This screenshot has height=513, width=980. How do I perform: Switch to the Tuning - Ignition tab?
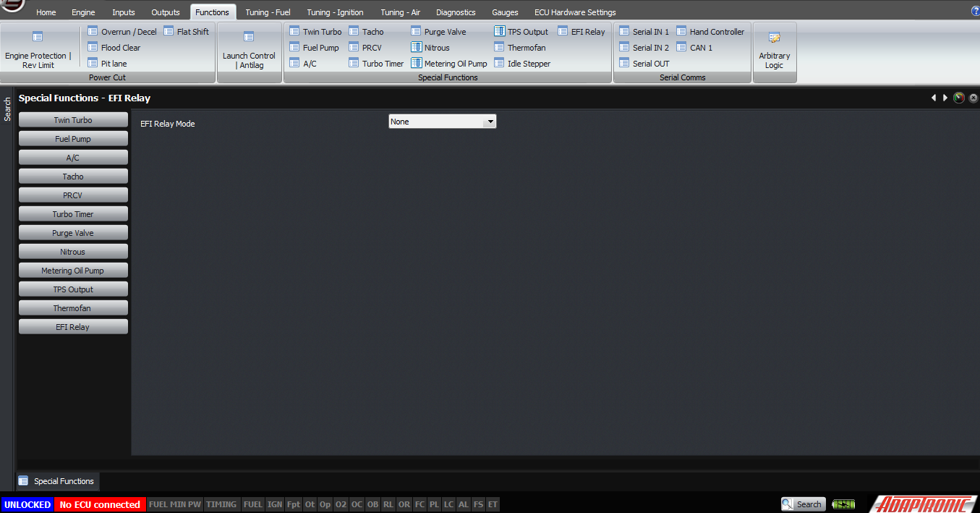tap(335, 12)
